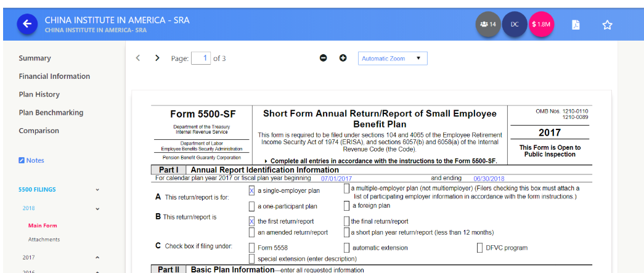Zoom out with the minus icon
Image resolution: width=644 pixels, height=273 pixels.
323,58
